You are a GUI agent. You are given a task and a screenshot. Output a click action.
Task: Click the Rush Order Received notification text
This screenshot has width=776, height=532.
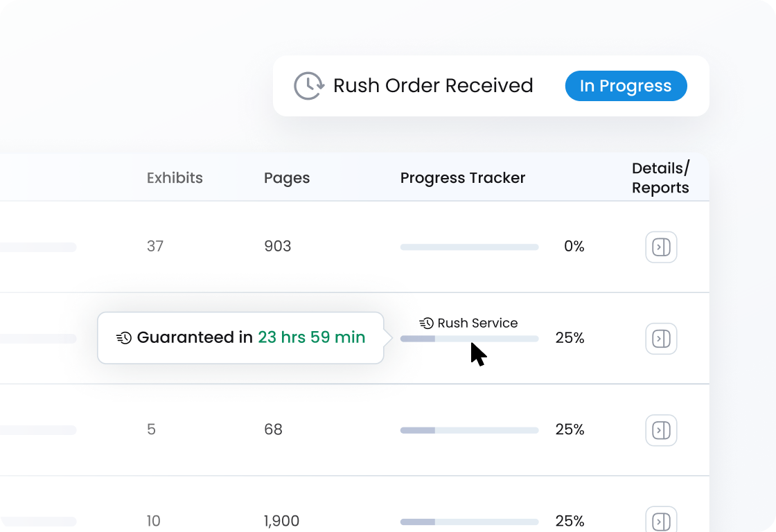tap(433, 86)
